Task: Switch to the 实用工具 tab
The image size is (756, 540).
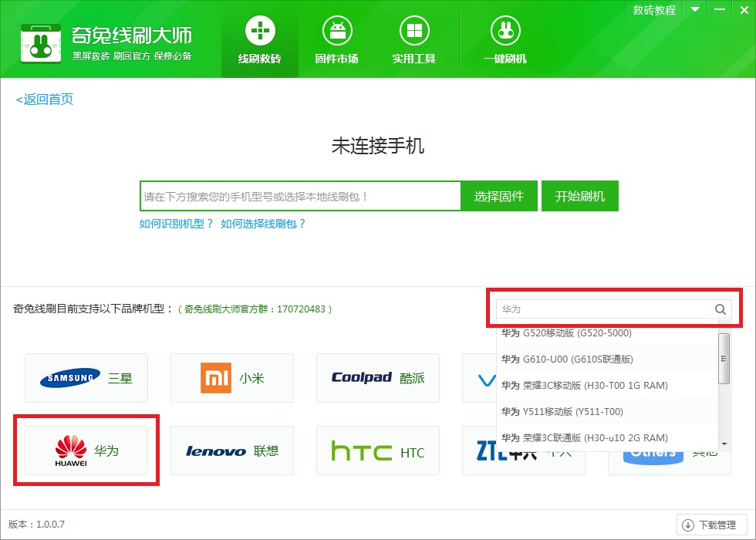Action: (413, 39)
